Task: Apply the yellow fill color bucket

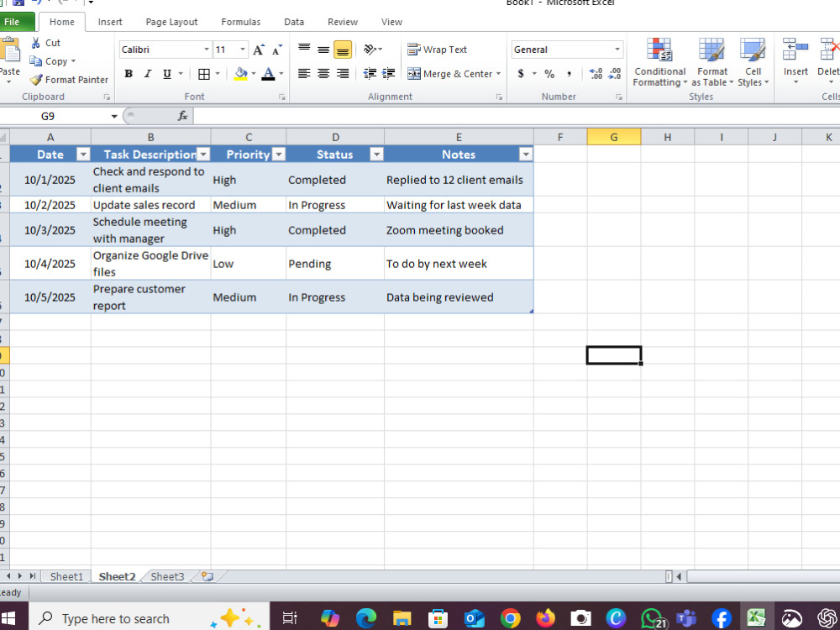Action: pos(241,74)
